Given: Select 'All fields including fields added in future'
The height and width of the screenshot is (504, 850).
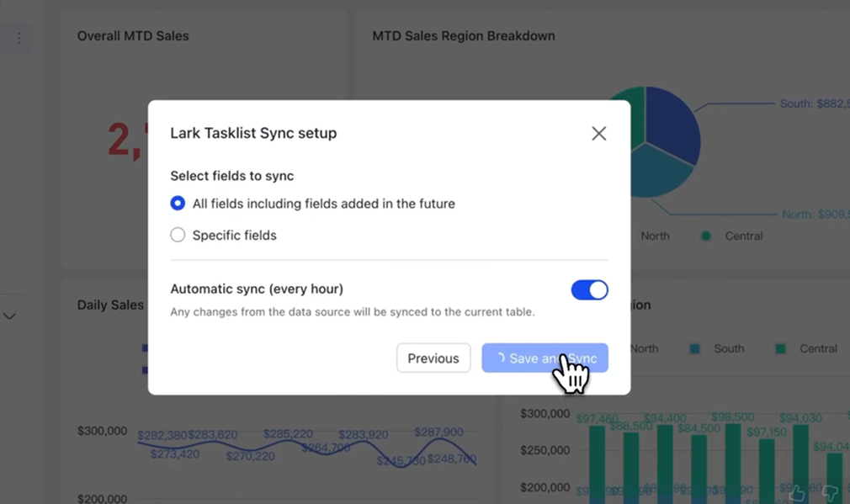Looking at the screenshot, I should click(178, 204).
